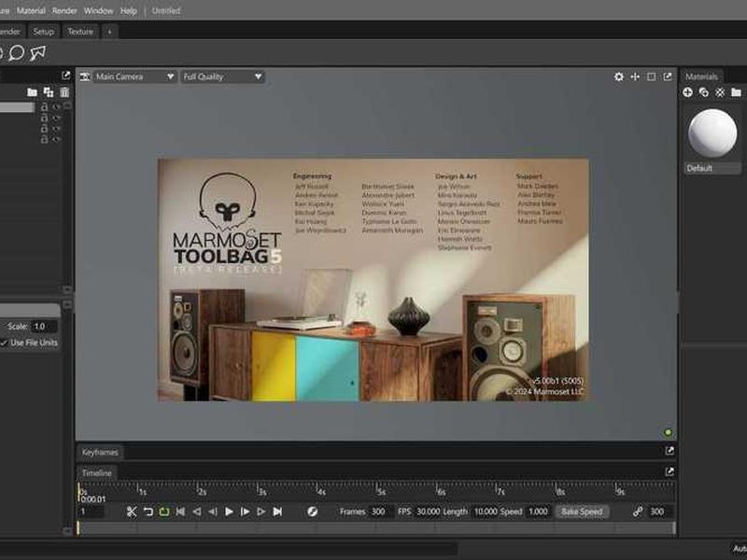
Task: Toggle the split viewport layout icon
Action: (x=651, y=77)
